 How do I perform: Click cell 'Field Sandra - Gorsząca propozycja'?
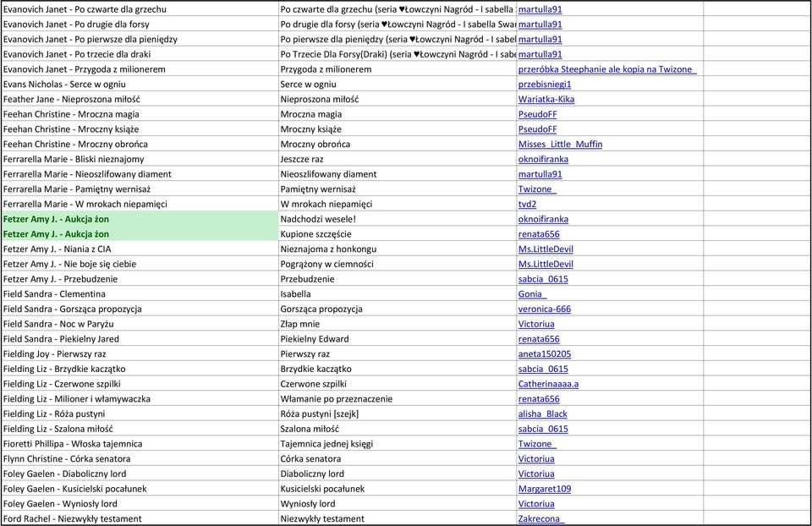point(140,309)
